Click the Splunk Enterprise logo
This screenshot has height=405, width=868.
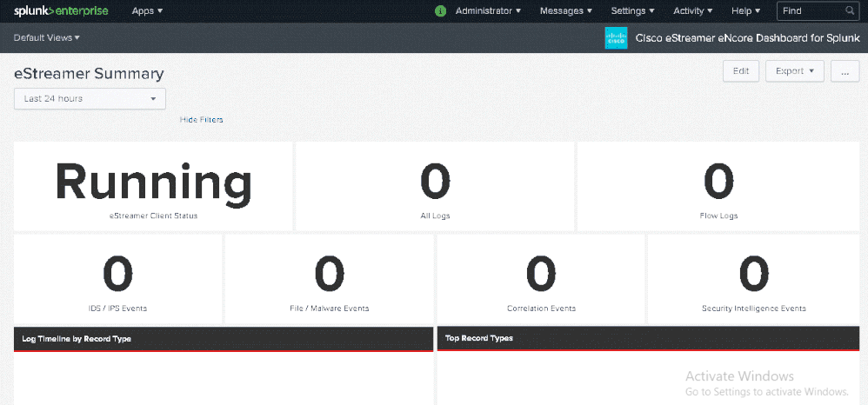61,10
